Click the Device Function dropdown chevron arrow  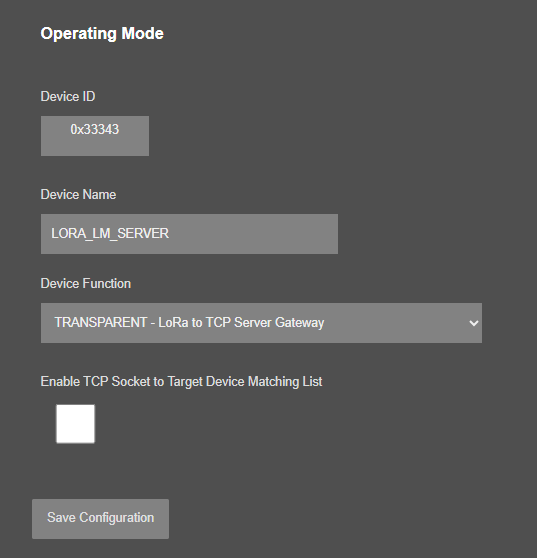pos(474,323)
